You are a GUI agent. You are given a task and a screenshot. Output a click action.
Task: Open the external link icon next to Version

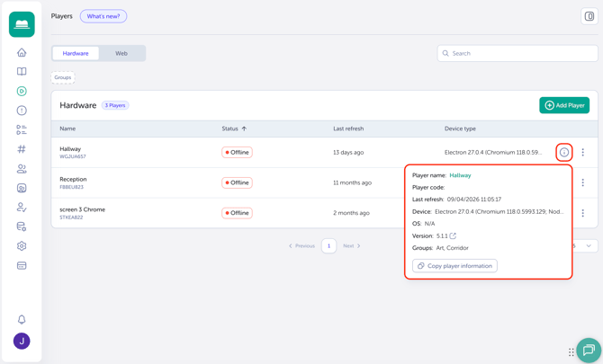coord(453,235)
